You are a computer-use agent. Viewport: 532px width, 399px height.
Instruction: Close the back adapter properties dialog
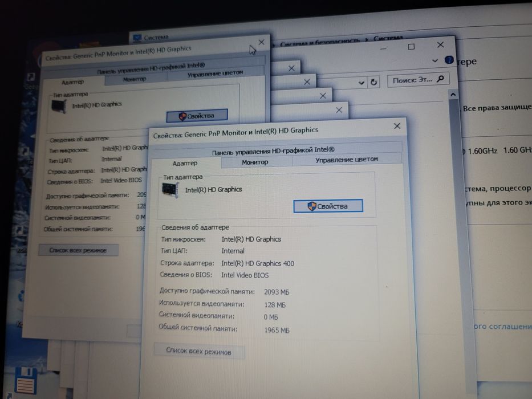261,42
